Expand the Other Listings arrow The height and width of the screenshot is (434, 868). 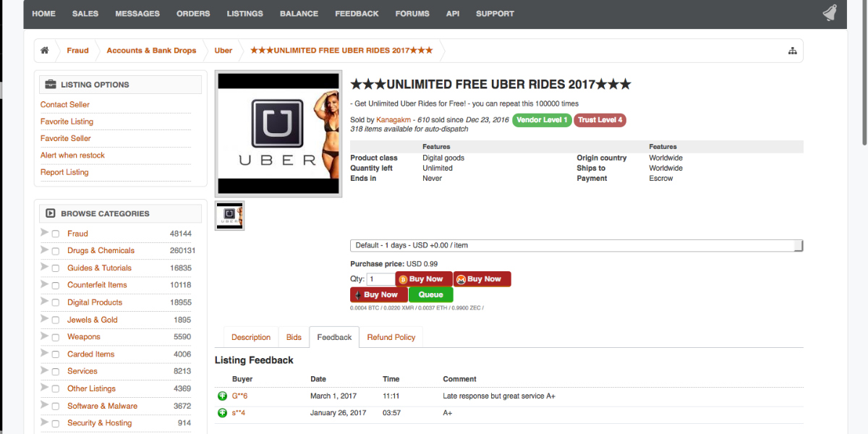[45, 388]
